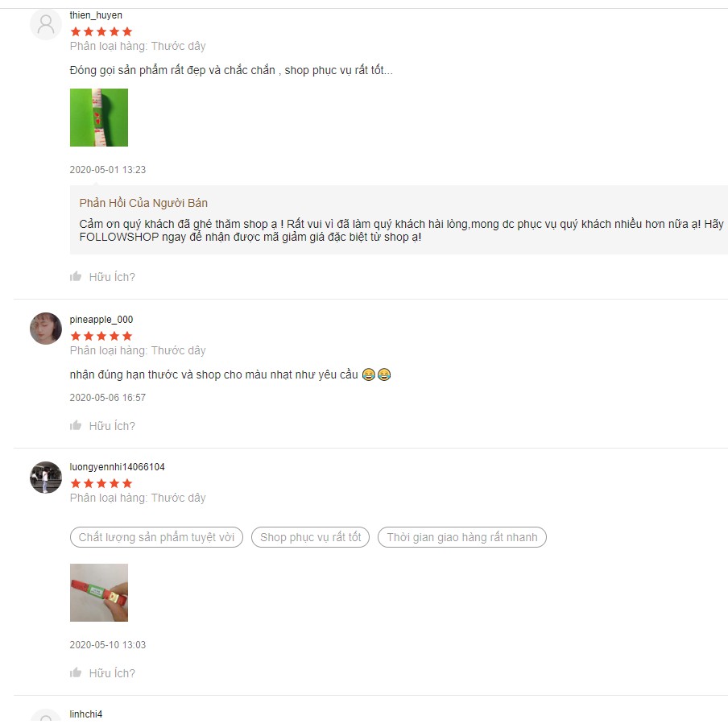The image size is (728, 728).
Task: Open username pineapple_000 profile link
Action: click(101, 320)
